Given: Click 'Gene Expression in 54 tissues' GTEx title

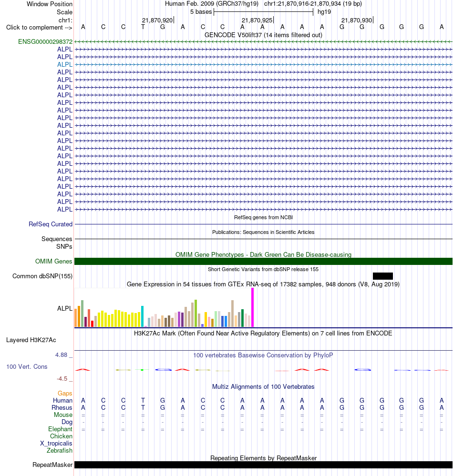Looking at the screenshot, I should coord(263,284).
